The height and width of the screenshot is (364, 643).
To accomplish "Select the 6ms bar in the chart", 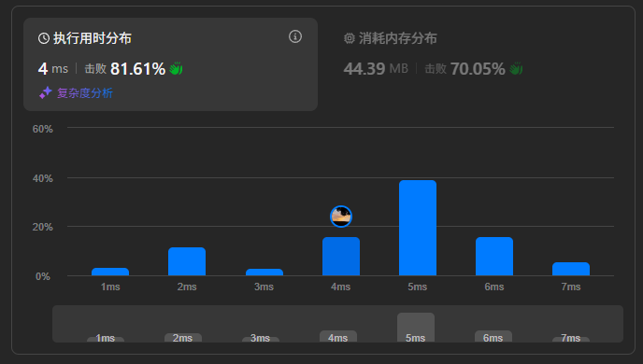I will click(x=494, y=257).
